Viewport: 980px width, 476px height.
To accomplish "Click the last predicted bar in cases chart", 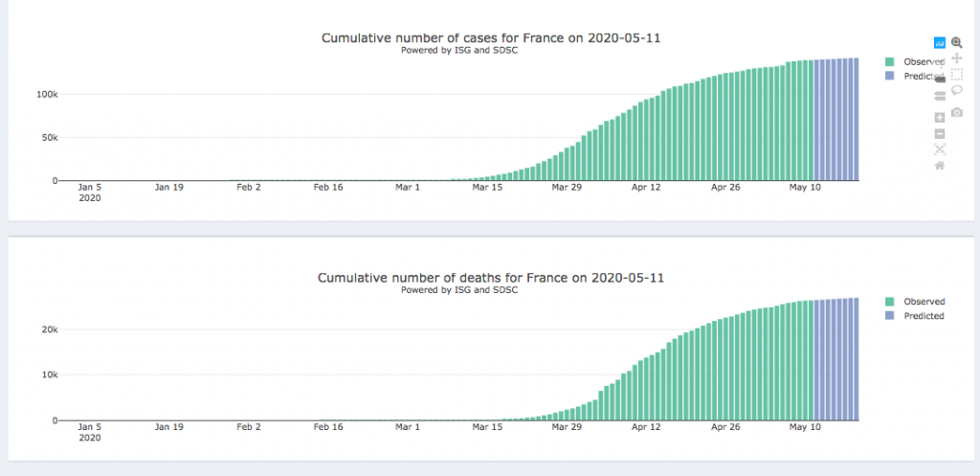I will click(x=856, y=120).
